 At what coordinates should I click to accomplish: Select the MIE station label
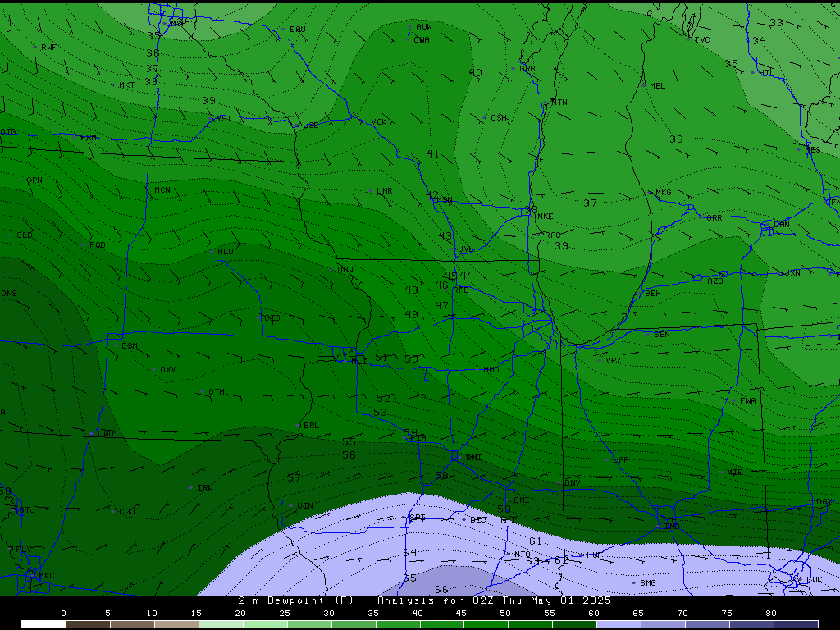735,472
